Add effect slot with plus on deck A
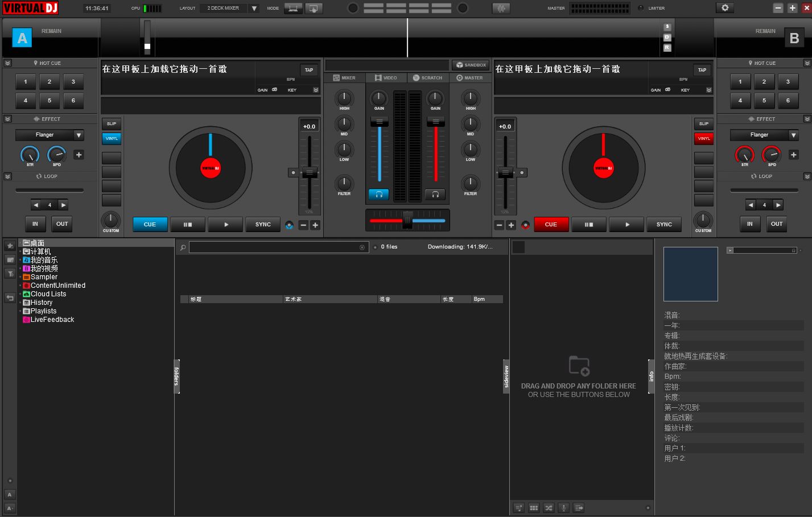The height and width of the screenshot is (517, 812). pos(79,155)
